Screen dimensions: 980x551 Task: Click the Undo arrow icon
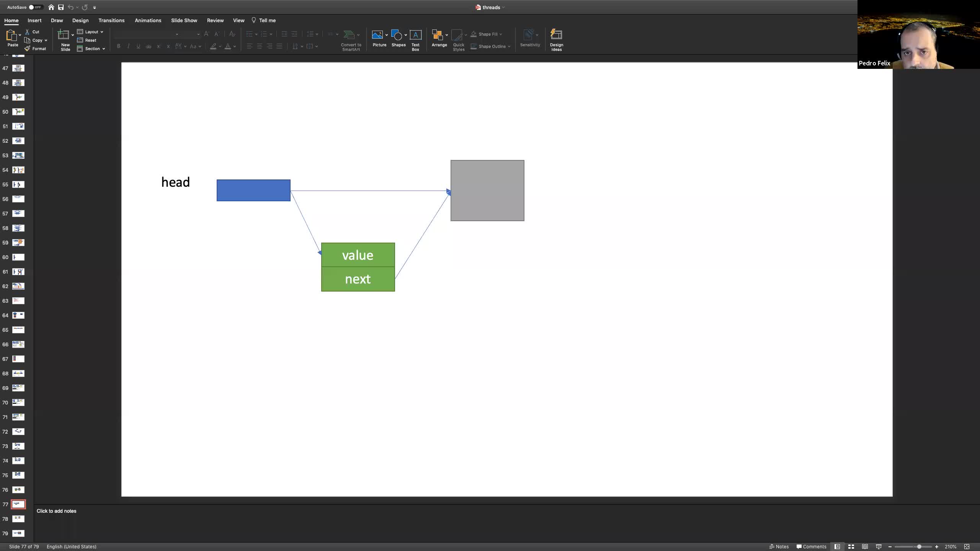[70, 7]
